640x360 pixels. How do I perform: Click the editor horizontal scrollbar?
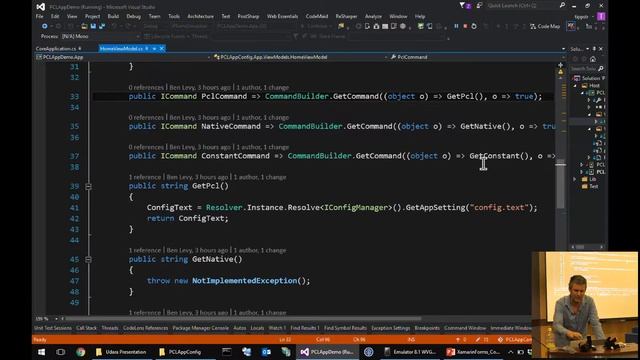pyautogui.click(x=243, y=318)
